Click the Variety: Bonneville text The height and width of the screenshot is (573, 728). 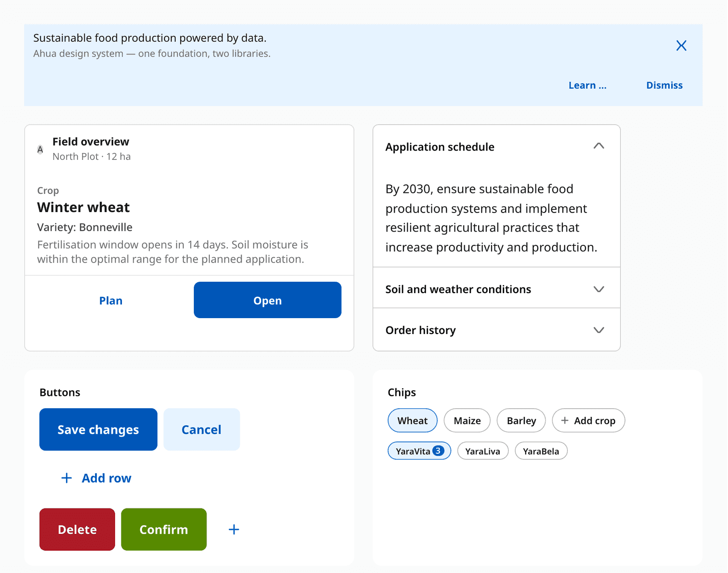(85, 227)
